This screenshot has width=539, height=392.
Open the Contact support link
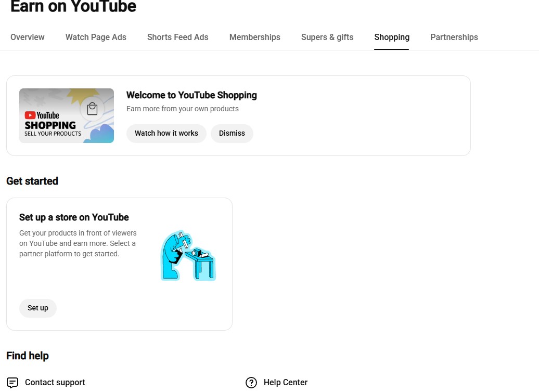tap(55, 382)
